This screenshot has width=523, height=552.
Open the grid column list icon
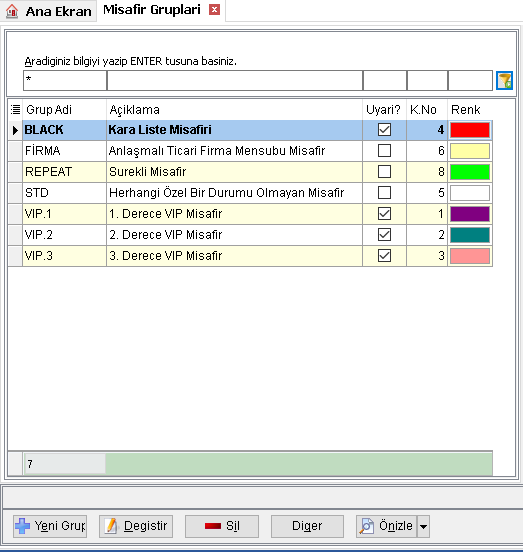[x=15, y=109]
